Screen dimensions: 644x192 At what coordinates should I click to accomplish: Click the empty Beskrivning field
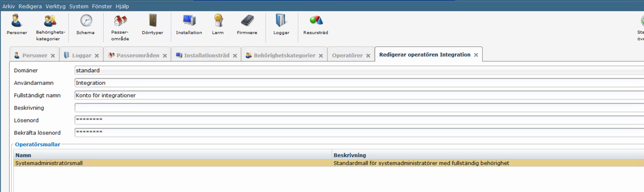[359, 108]
